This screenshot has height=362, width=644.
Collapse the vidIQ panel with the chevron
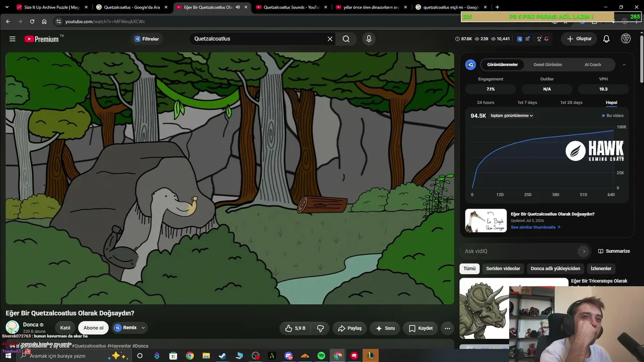point(624,65)
